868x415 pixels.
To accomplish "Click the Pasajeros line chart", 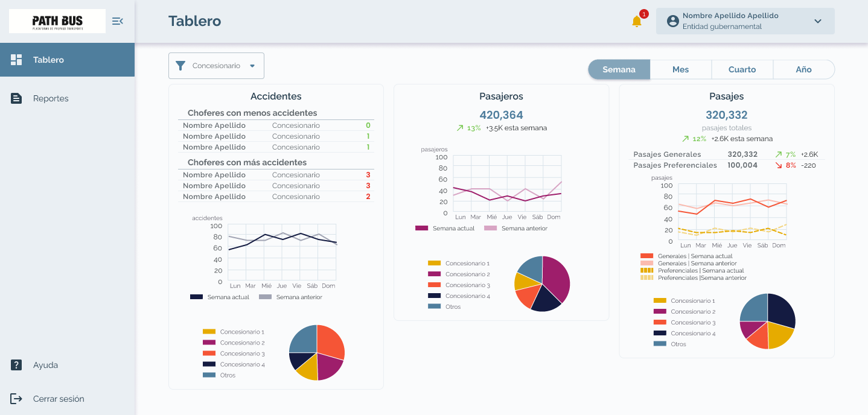I will [507, 184].
